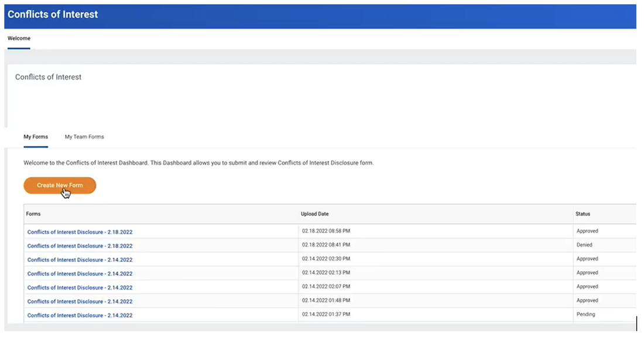The image size is (644, 338).
Task: Select the My Forms tab
Action: pyautogui.click(x=36, y=136)
